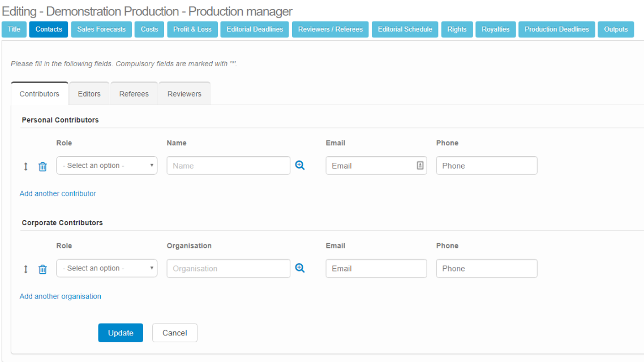Viewport: 644px width, 362px height.
Task: Open the Reviewers tab
Action: pyautogui.click(x=184, y=94)
